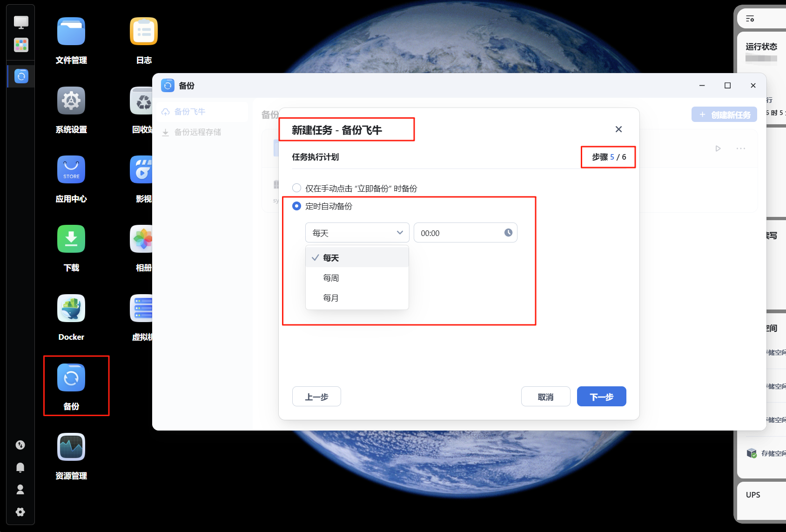Collapse the 每天 frequency dropdown

pyautogui.click(x=357, y=233)
